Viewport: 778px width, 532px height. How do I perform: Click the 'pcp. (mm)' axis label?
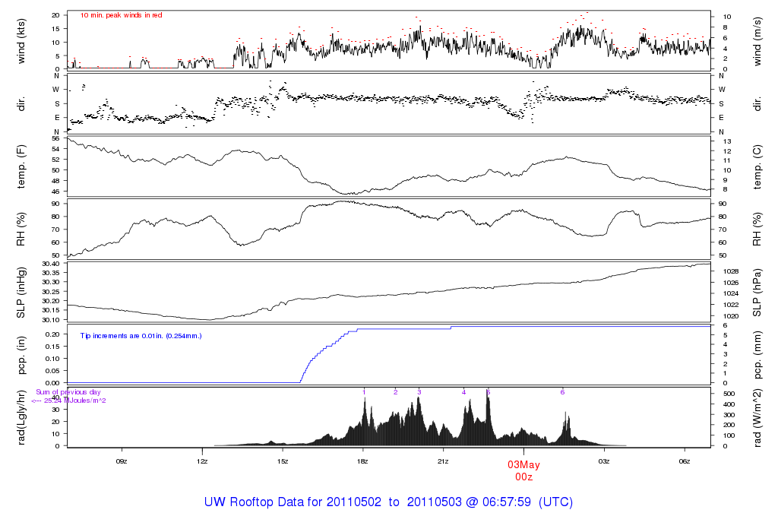[757, 356]
